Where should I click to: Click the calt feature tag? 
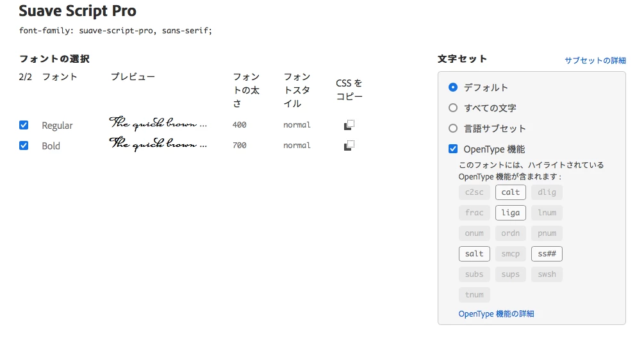click(511, 192)
